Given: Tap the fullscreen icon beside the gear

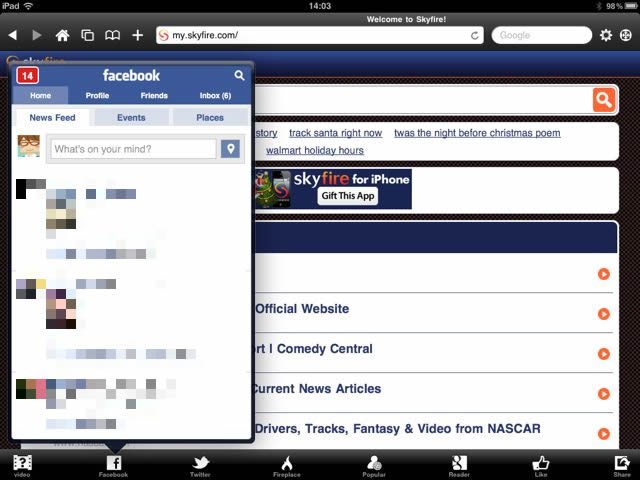Looking at the screenshot, I should 626,36.
